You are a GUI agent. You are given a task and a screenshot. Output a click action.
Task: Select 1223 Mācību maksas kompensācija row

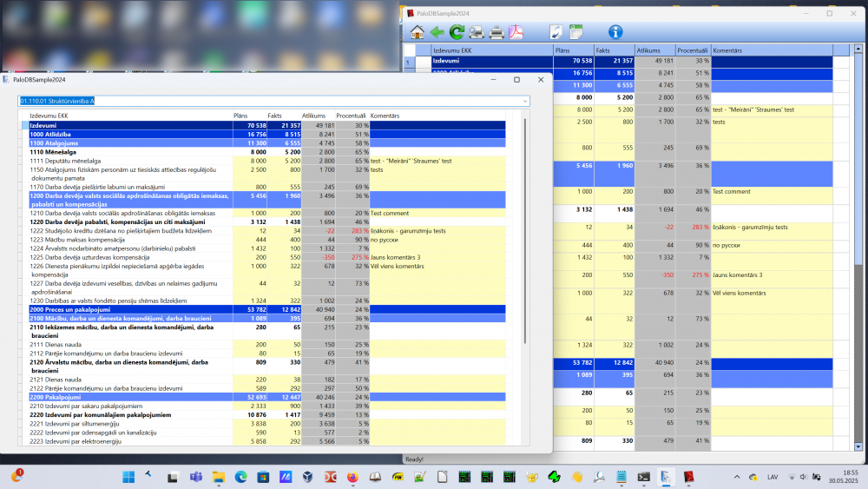pyautogui.click(x=266, y=240)
